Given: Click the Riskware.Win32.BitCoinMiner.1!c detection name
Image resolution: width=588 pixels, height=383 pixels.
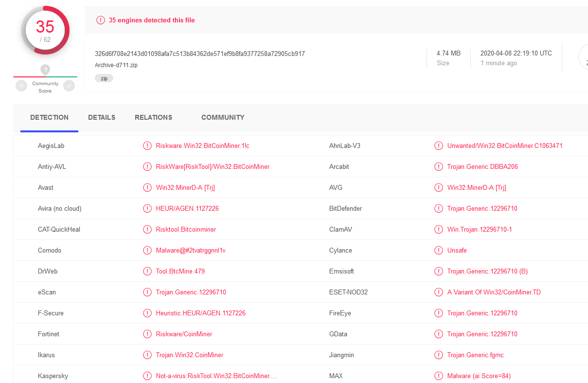Looking at the screenshot, I should tap(203, 146).
